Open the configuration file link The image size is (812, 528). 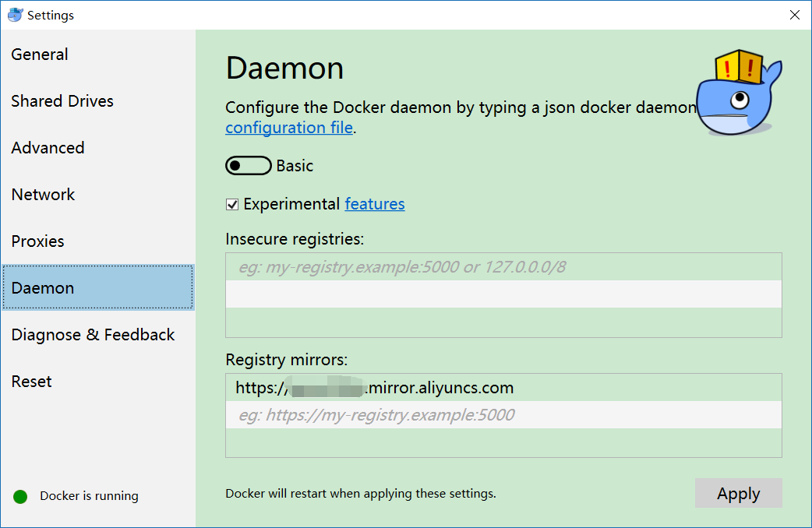pos(289,128)
